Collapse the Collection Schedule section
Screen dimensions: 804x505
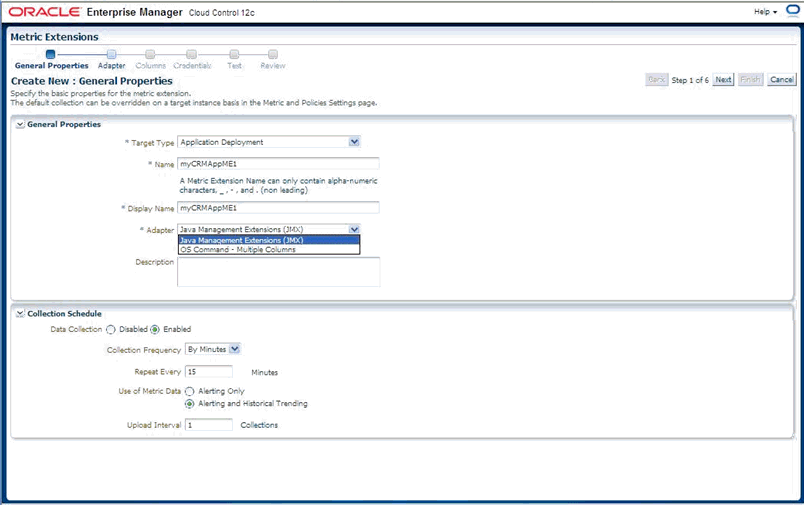click(x=20, y=314)
